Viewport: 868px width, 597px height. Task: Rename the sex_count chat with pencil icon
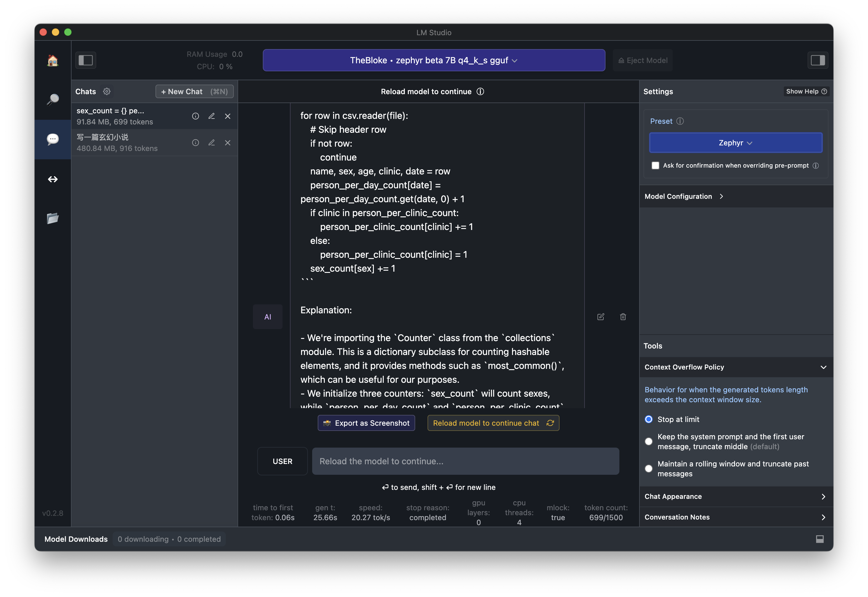click(212, 116)
